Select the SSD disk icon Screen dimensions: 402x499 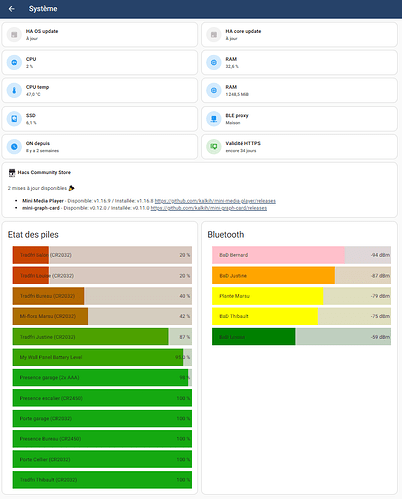point(14,118)
